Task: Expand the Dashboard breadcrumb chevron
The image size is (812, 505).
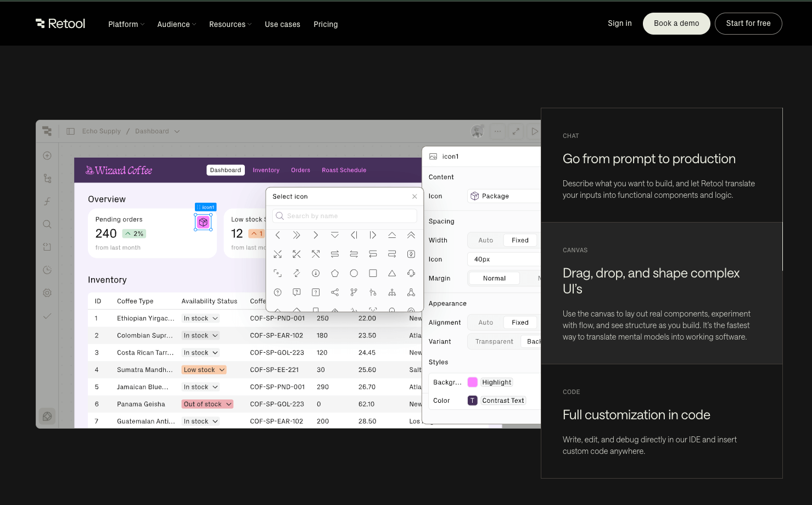Action: click(177, 131)
